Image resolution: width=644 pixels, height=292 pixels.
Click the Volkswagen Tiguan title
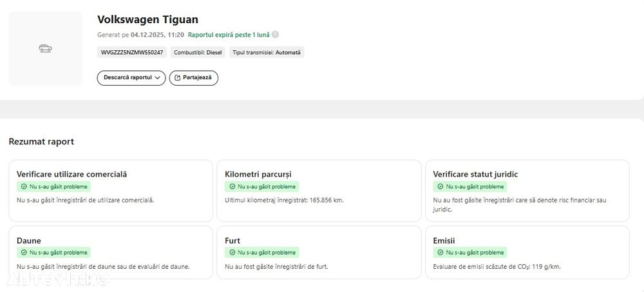(x=148, y=19)
